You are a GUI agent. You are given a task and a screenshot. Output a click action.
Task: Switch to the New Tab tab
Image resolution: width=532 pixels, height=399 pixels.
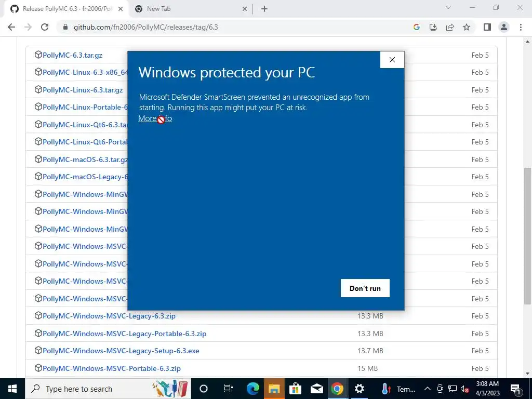pyautogui.click(x=190, y=9)
